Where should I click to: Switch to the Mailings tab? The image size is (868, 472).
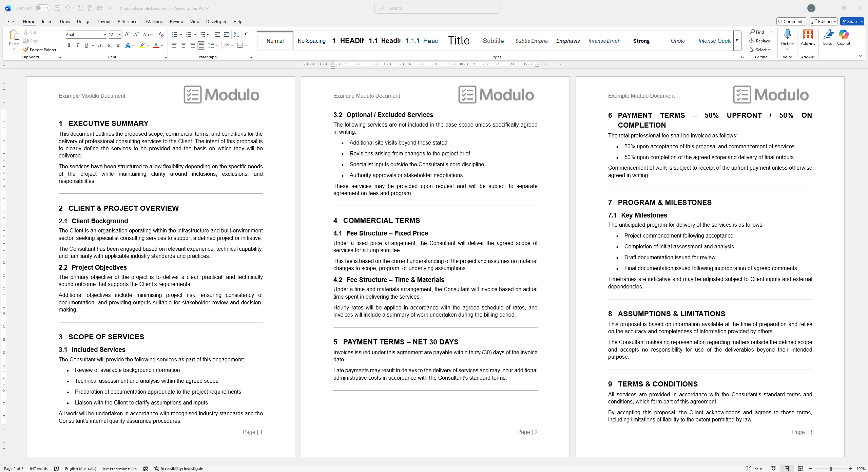tap(154, 21)
